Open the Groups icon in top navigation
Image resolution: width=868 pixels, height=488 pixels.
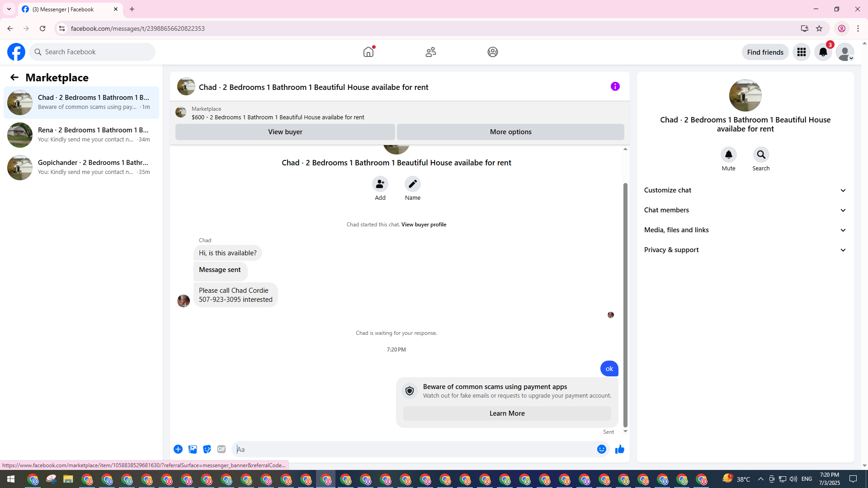pos(492,52)
